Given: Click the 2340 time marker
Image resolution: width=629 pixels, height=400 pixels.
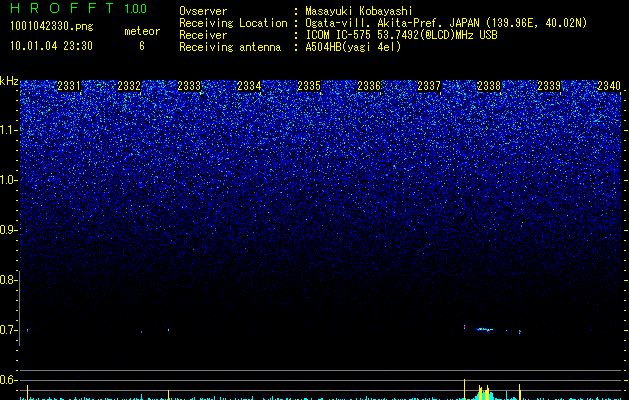Looking at the screenshot, I should coord(609,86).
